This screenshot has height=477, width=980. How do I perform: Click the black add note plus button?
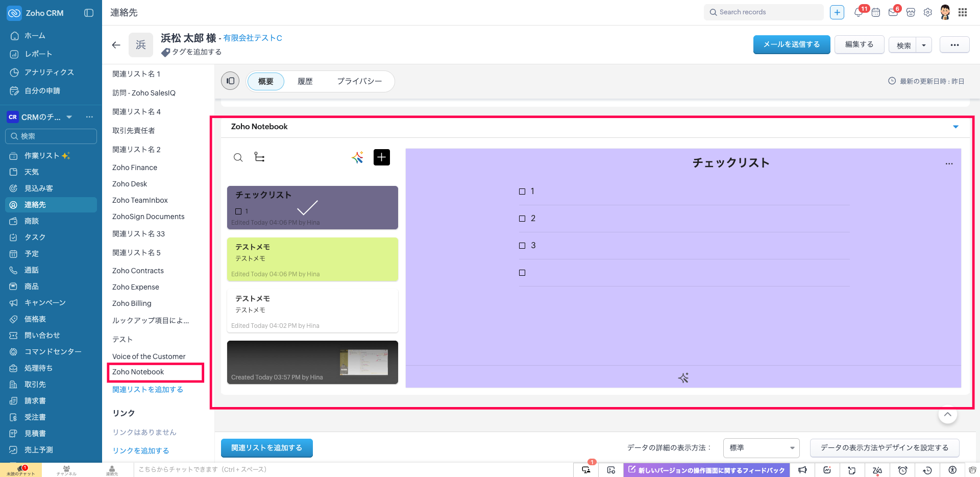381,157
